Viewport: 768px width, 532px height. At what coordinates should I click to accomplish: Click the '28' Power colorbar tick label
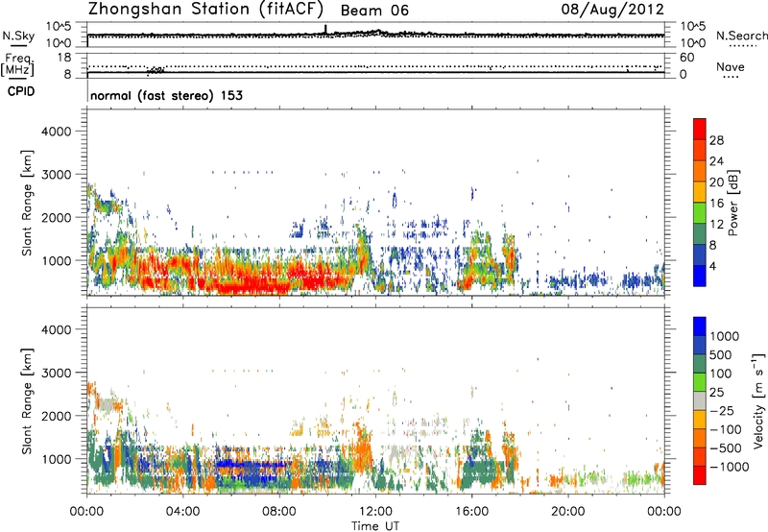tap(716, 140)
